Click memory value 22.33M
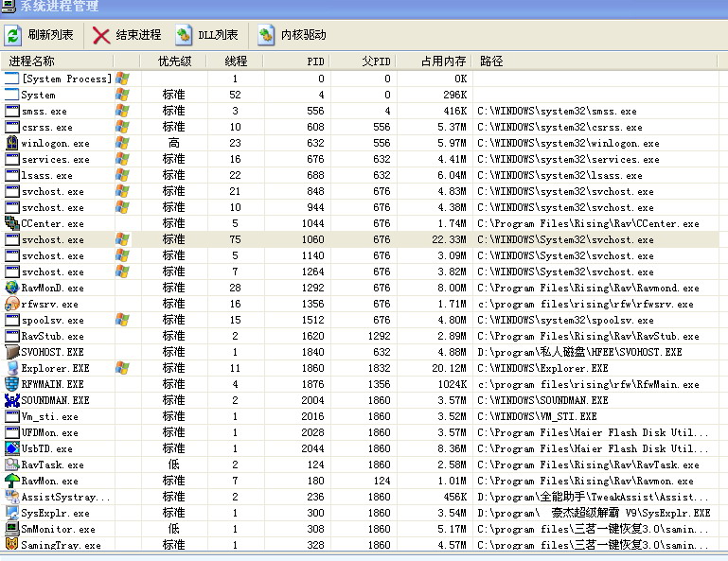This screenshot has height=561, width=728. click(x=449, y=240)
